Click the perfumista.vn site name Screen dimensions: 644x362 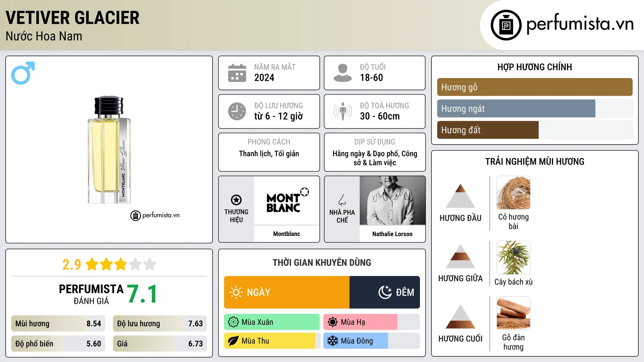point(580,24)
